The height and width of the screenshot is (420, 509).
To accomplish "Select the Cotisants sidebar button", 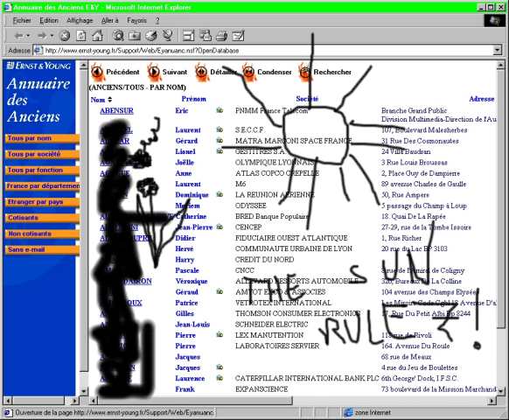I will click(42, 218).
